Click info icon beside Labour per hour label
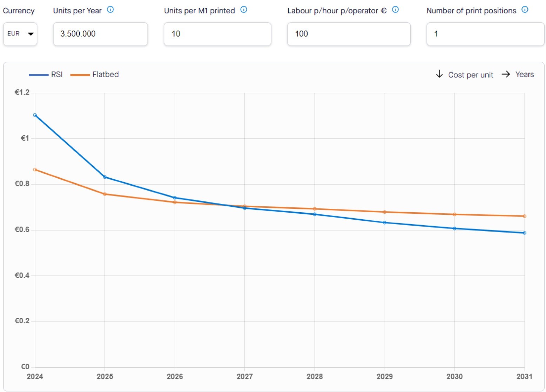Screen dimensions: 546x392 point(395,10)
